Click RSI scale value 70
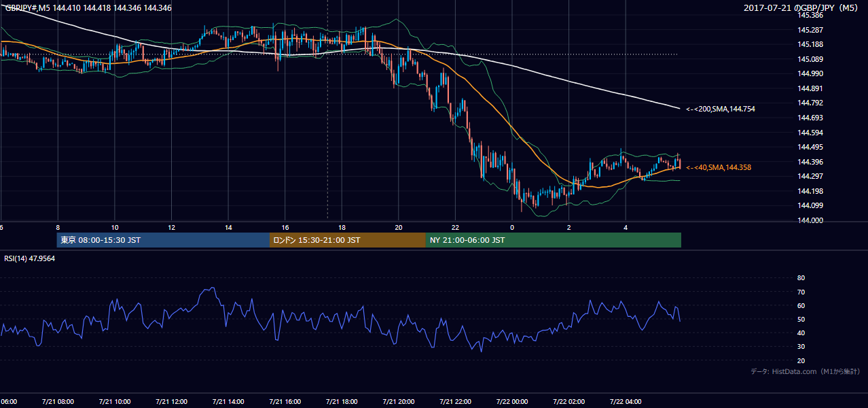 (x=801, y=292)
